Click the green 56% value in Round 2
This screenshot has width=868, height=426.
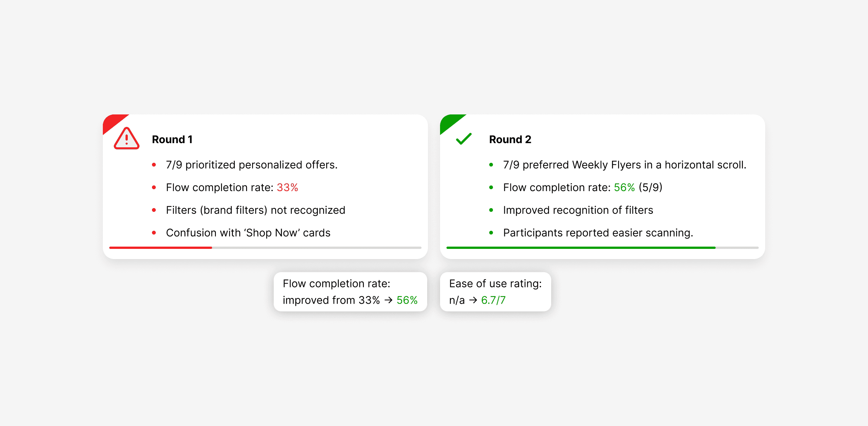point(624,187)
